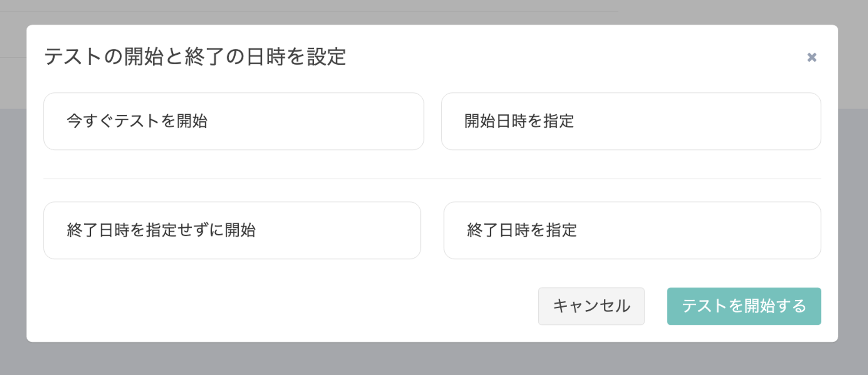The image size is (868, 375).
Task: Close the dialog with the X icon
Action: 812,57
